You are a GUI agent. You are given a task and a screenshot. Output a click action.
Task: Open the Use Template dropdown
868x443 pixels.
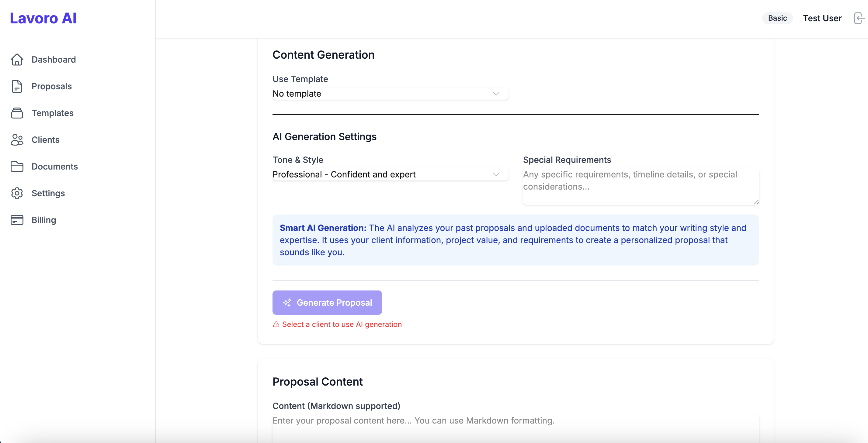[x=390, y=94]
